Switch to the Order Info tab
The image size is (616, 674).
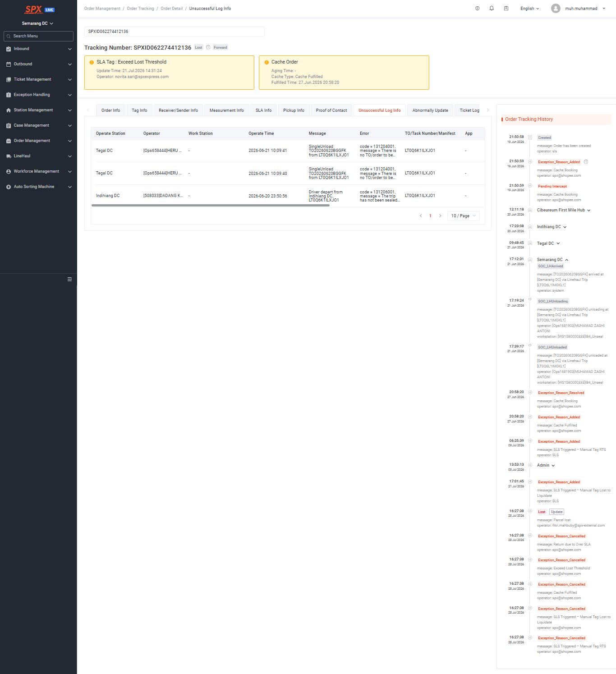click(x=111, y=110)
